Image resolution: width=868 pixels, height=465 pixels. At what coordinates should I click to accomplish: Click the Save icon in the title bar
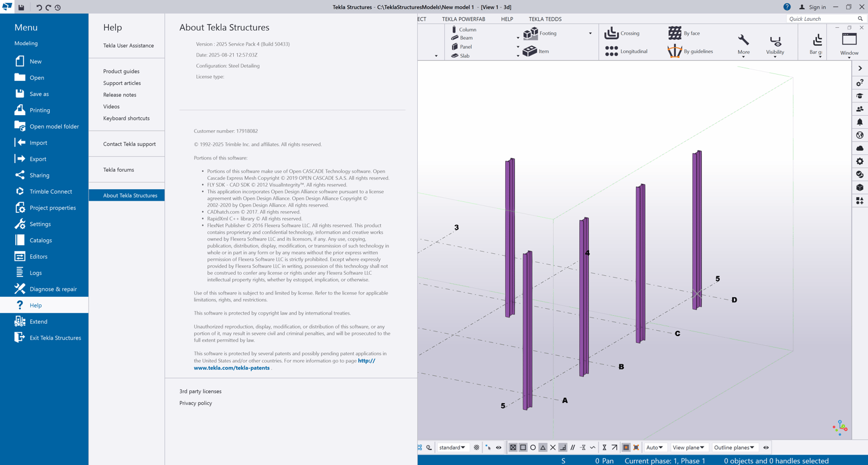pyautogui.click(x=21, y=7)
